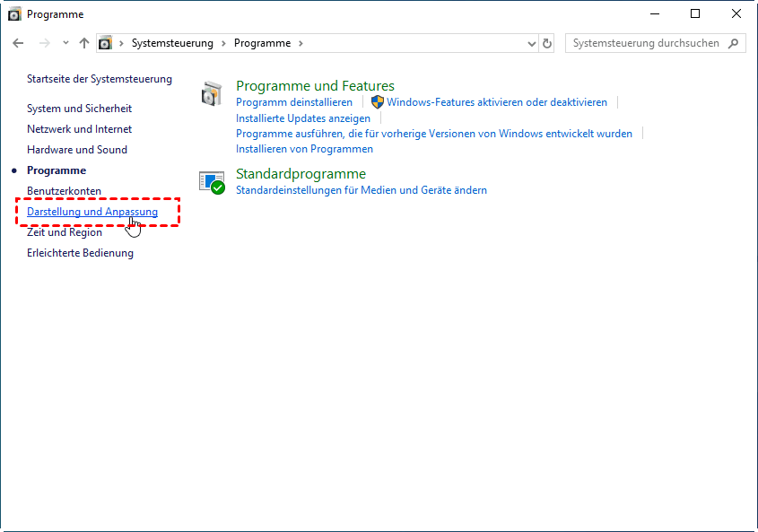Click the Standardprogramme icon
Image resolution: width=758 pixels, height=532 pixels.
pos(212,182)
